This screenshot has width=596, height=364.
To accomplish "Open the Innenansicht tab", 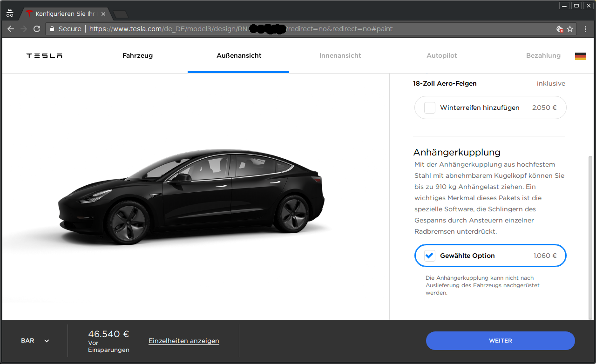I will pos(340,55).
